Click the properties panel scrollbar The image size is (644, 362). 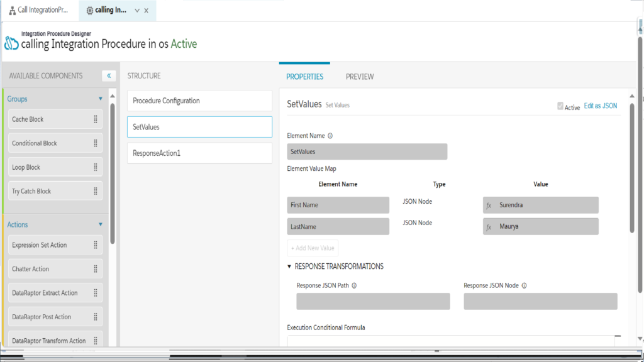(x=632, y=168)
